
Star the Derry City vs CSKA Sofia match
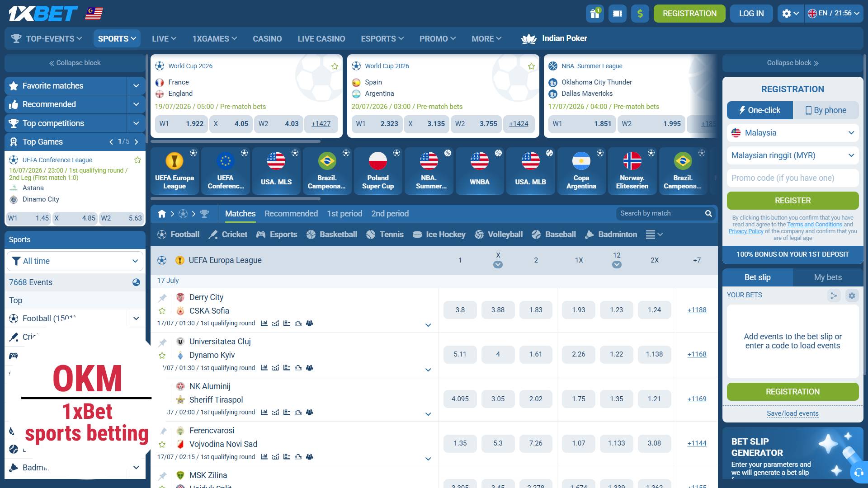coord(162,311)
